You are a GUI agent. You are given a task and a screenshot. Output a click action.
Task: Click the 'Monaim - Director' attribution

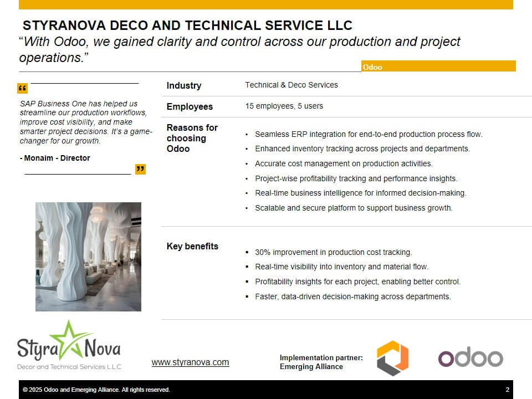(55, 158)
